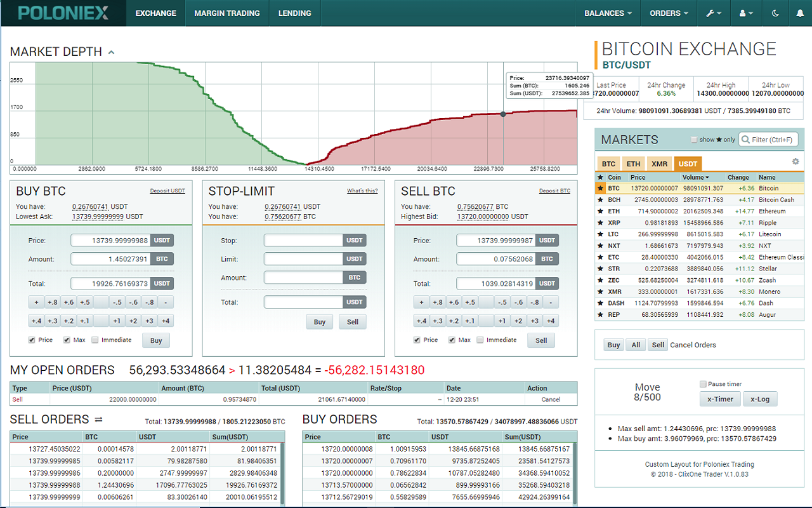Open the Exchange page

coord(156,13)
